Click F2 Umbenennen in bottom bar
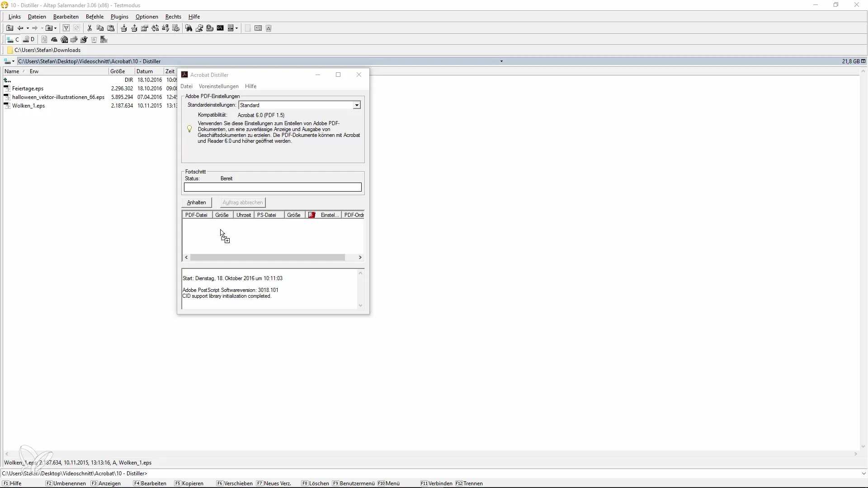Viewport: 868px width, 488px height. [x=66, y=483]
